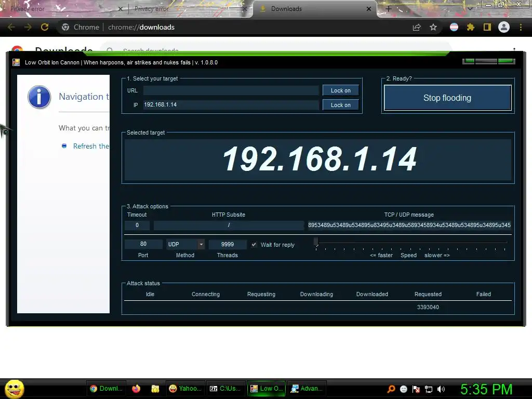Click the URL target field
532x399 pixels.
(x=231, y=90)
